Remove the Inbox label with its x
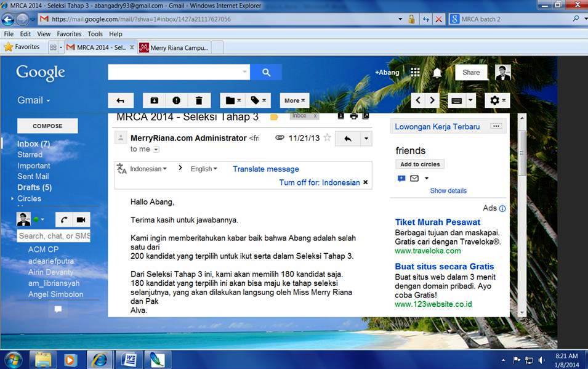Screen dimensions: 588x369 315,116
